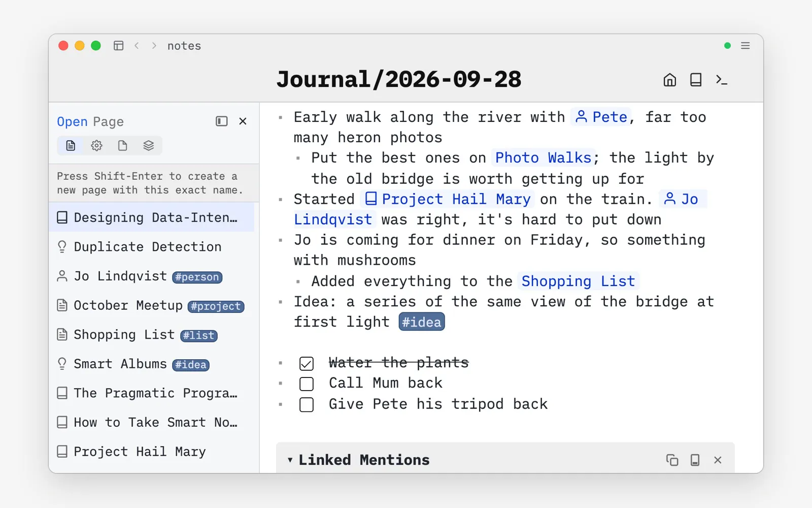Click the Journal/2026-09-28 page title
This screenshot has width=812, height=508.
point(399,80)
